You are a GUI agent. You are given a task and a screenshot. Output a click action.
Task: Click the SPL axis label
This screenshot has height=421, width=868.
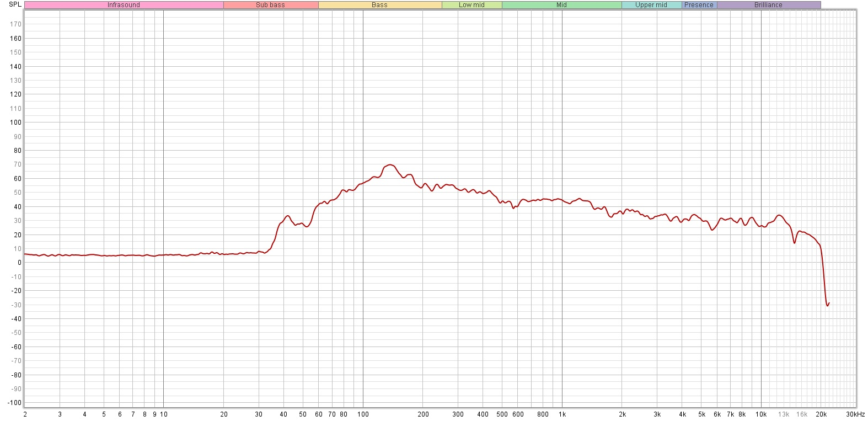(x=15, y=4)
